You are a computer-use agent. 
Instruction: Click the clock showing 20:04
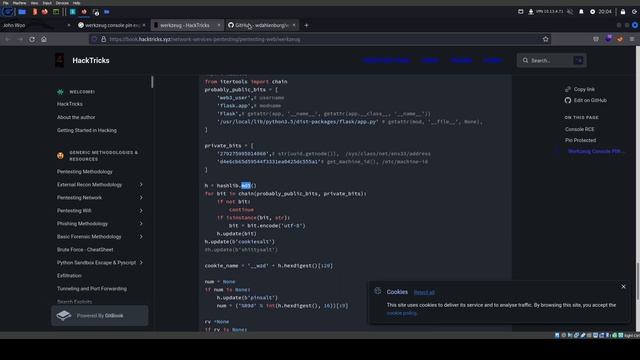pos(604,12)
